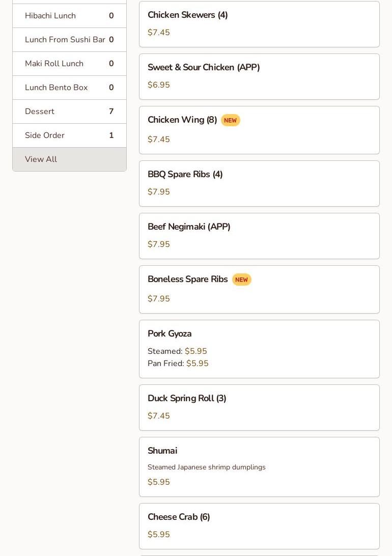Pick Steamed option for Pork Gyoza

pyautogui.click(x=178, y=351)
